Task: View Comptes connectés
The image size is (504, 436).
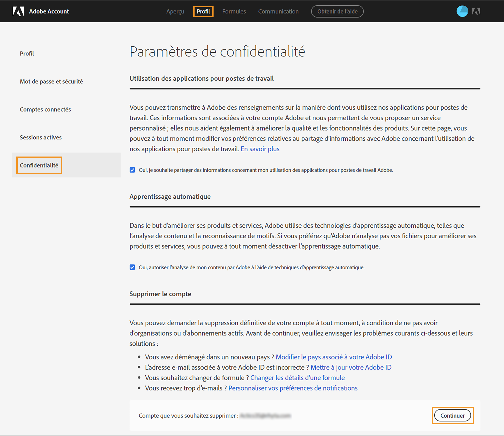Action: [x=45, y=109]
